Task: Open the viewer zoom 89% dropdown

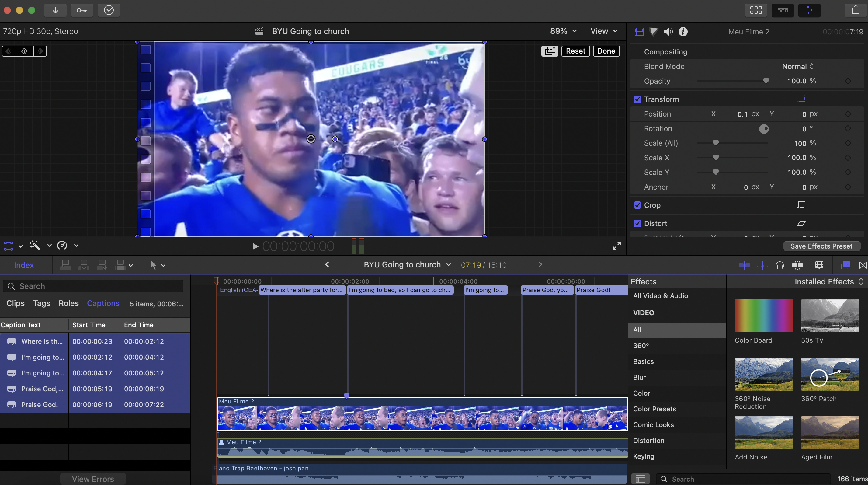Action: 563,31
